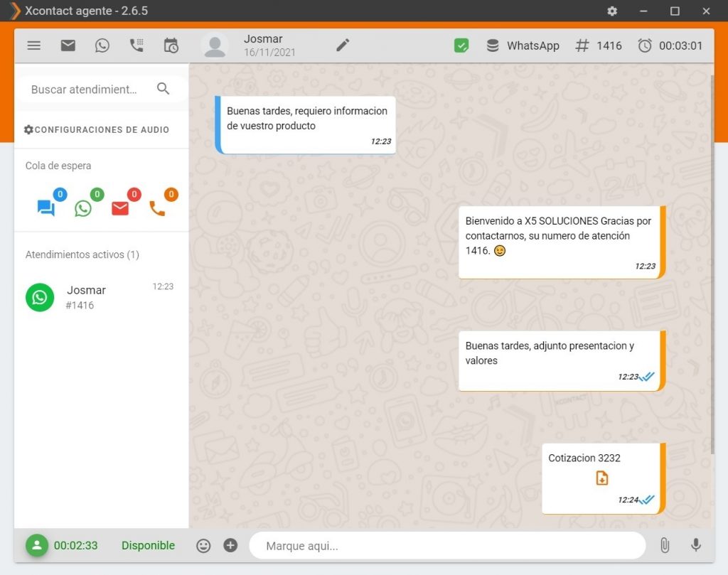Click the agent status avatar icon
This screenshot has height=575, width=728.
point(37,545)
